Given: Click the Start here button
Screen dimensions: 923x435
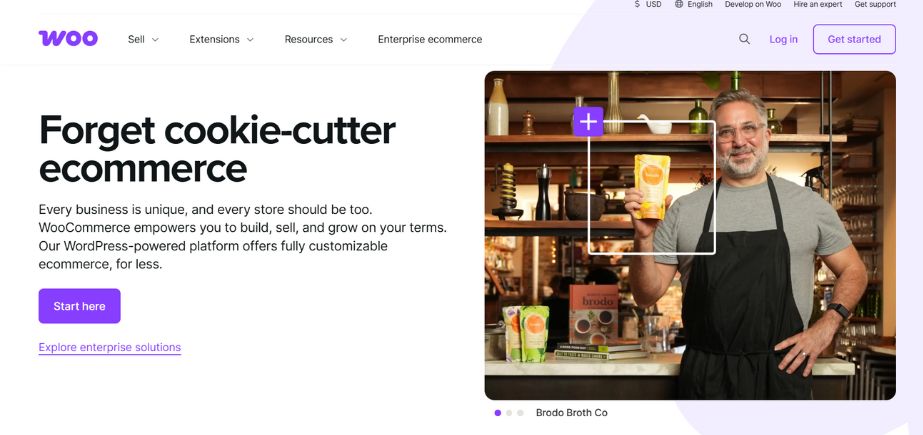Looking at the screenshot, I should [x=79, y=306].
